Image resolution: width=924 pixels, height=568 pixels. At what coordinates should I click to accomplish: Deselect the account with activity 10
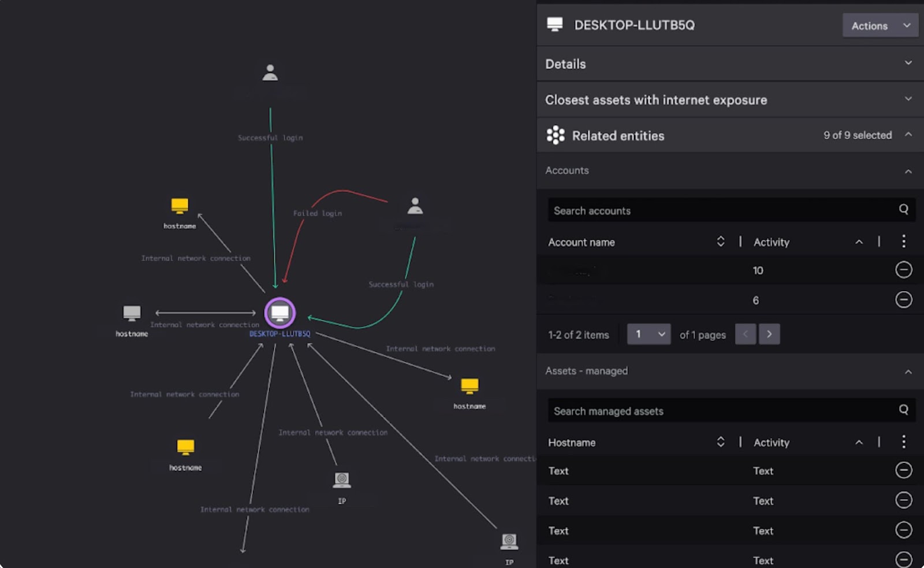coord(903,270)
